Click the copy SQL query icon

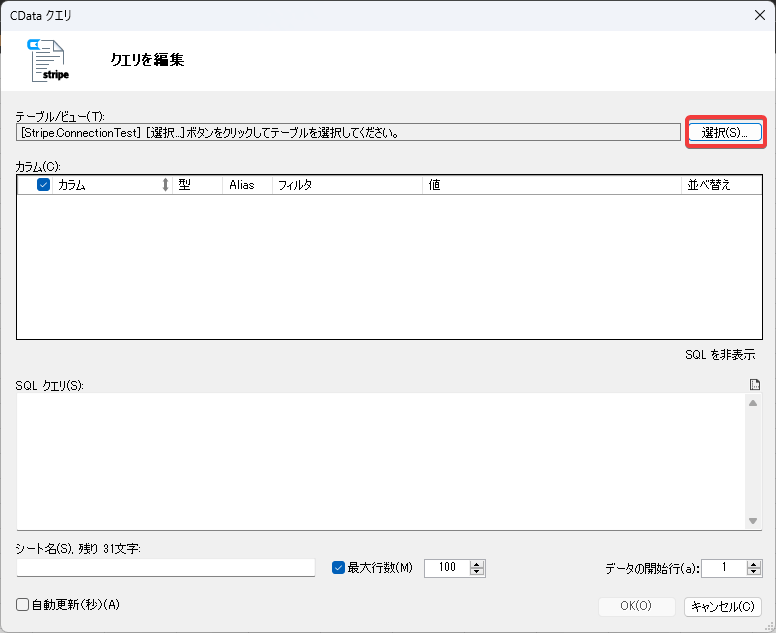(x=755, y=385)
